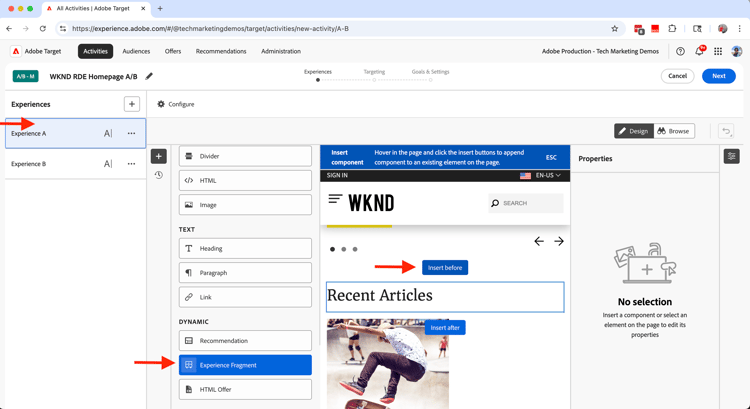Click the Cancel button

tap(677, 76)
